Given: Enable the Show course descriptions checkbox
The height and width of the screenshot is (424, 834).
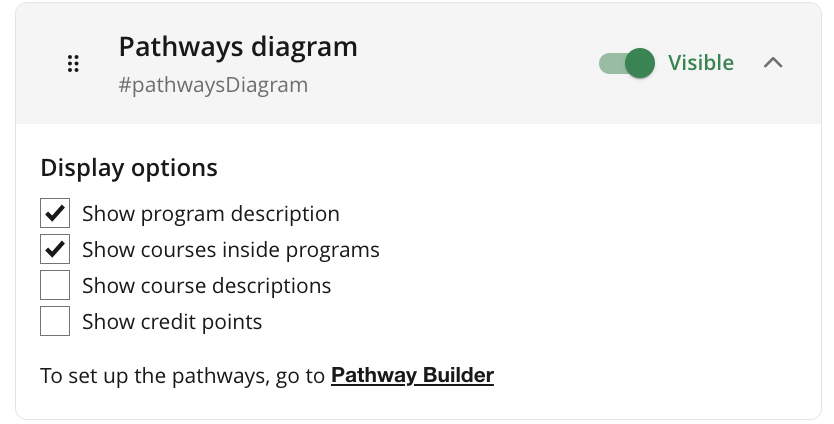Looking at the screenshot, I should coord(55,286).
